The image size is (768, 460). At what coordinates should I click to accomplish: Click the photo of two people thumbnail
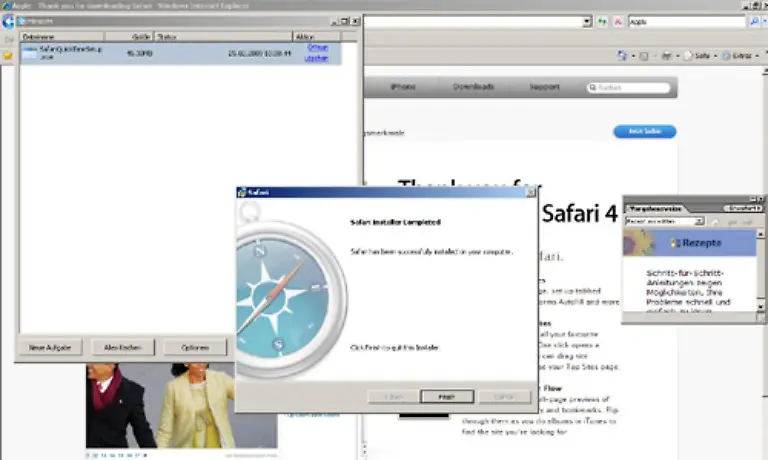click(x=182, y=406)
